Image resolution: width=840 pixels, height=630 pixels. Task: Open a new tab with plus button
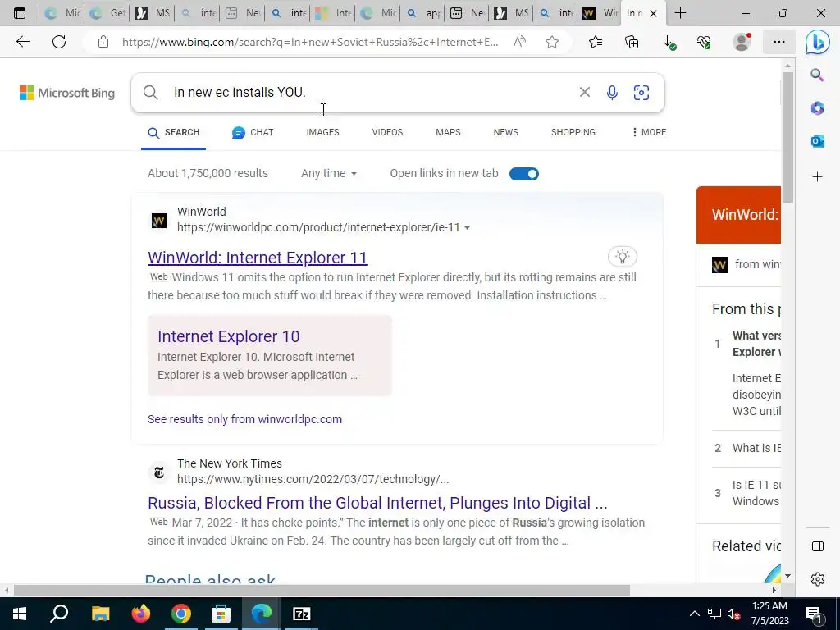pos(680,13)
